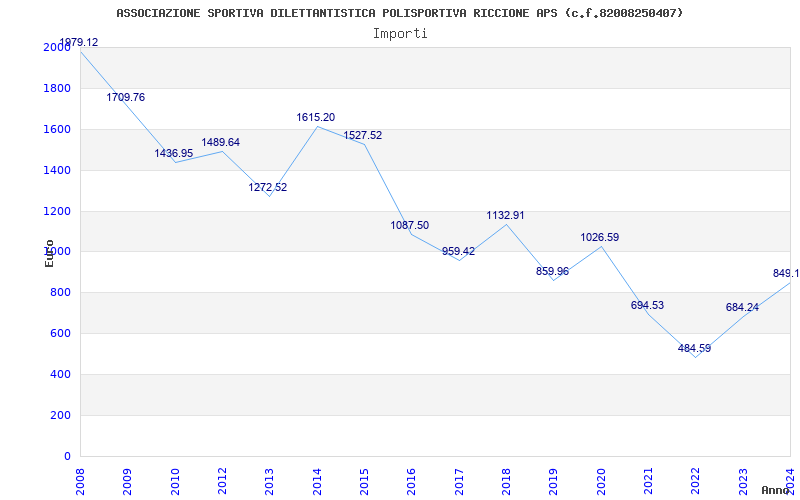Select year 2016 on the x-axis

coord(412,481)
